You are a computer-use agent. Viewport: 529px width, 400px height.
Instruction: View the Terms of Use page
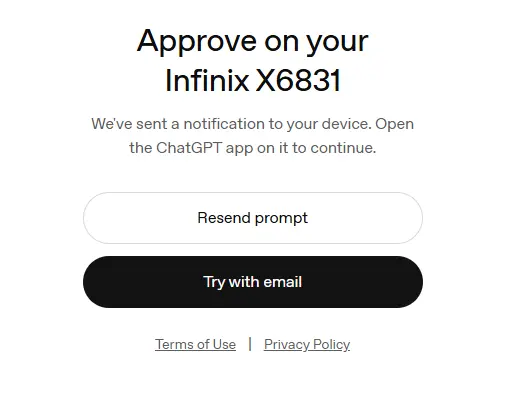pos(195,344)
